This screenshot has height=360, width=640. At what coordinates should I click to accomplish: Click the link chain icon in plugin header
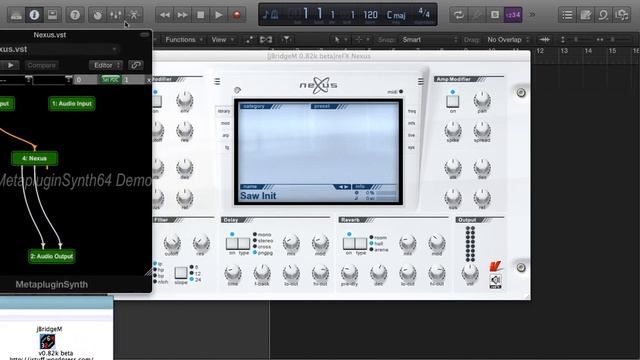[x=136, y=65]
